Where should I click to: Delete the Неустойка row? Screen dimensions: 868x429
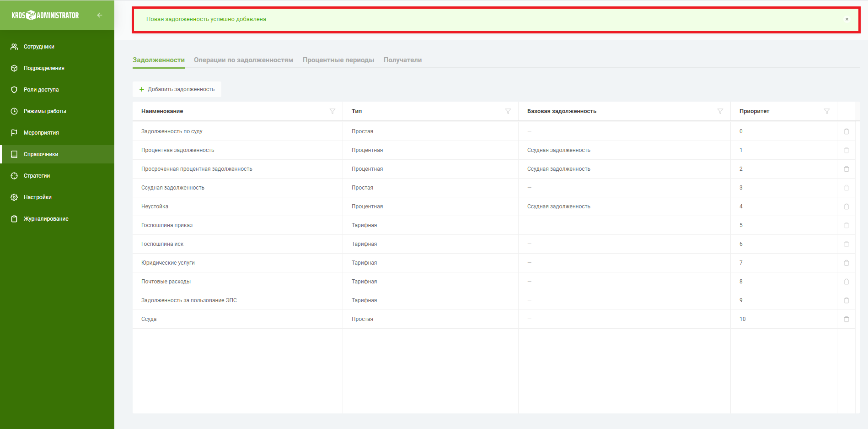coord(847,206)
